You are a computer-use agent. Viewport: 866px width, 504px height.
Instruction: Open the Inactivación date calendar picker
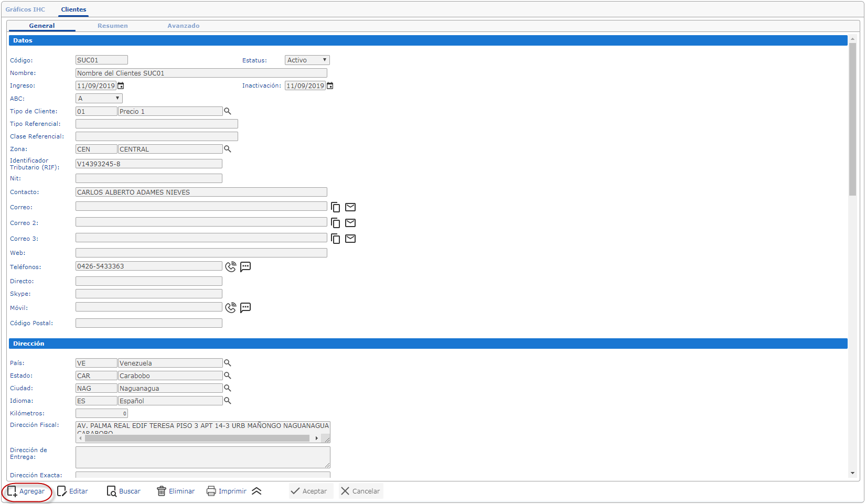[x=330, y=86]
